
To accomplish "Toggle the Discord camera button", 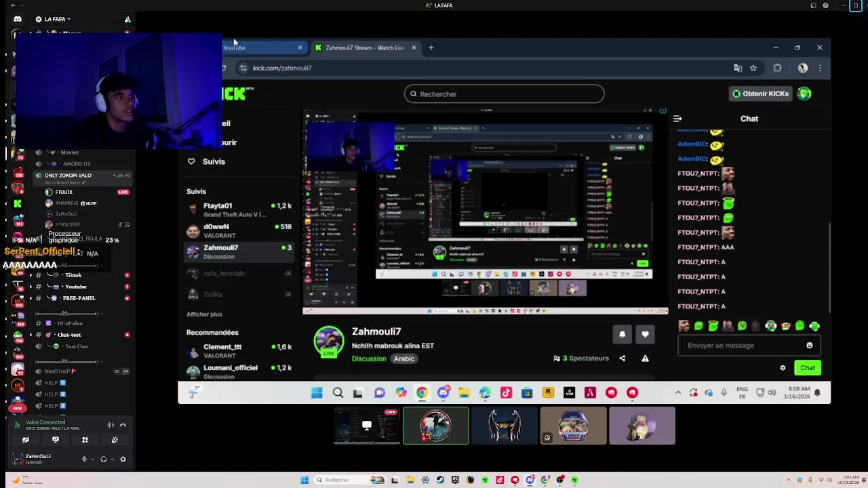I will [26, 440].
